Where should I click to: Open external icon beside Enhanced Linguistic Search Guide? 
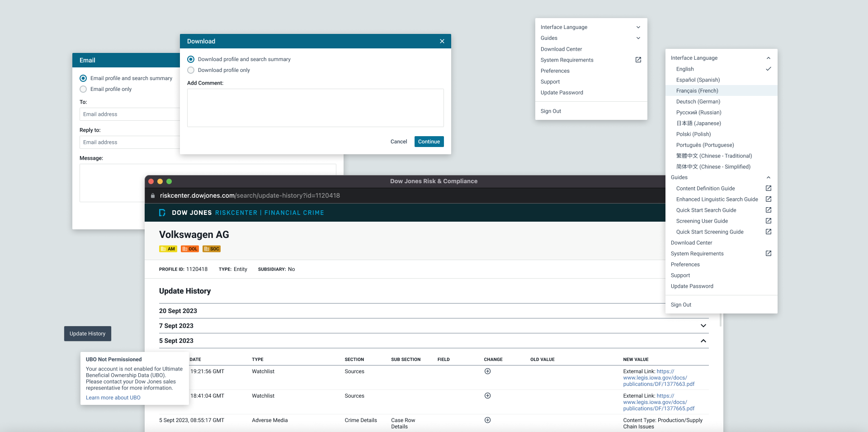pyautogui.click(x=769, y=199)
